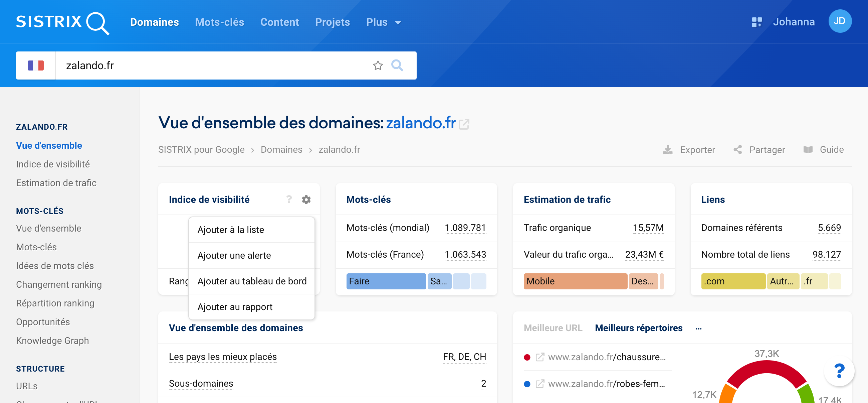The image size is (868, 403).
Task: Open Mots-clés sidebar item
Action: coord(36,247)
